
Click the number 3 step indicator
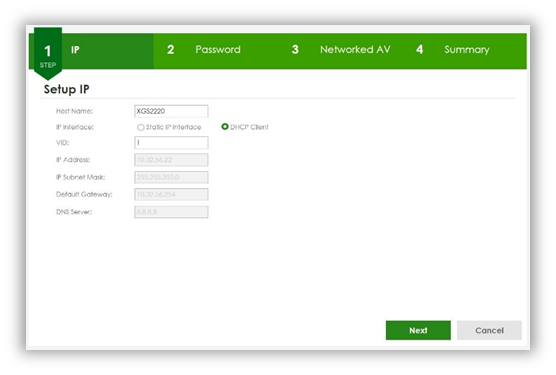click(295, 50)
